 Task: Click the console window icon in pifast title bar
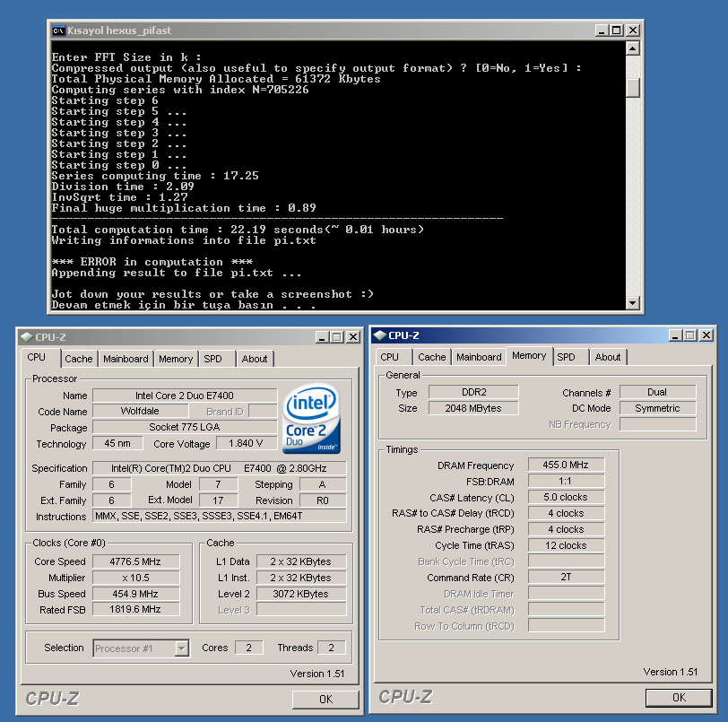pyautogui.click(x=58, y=30)
